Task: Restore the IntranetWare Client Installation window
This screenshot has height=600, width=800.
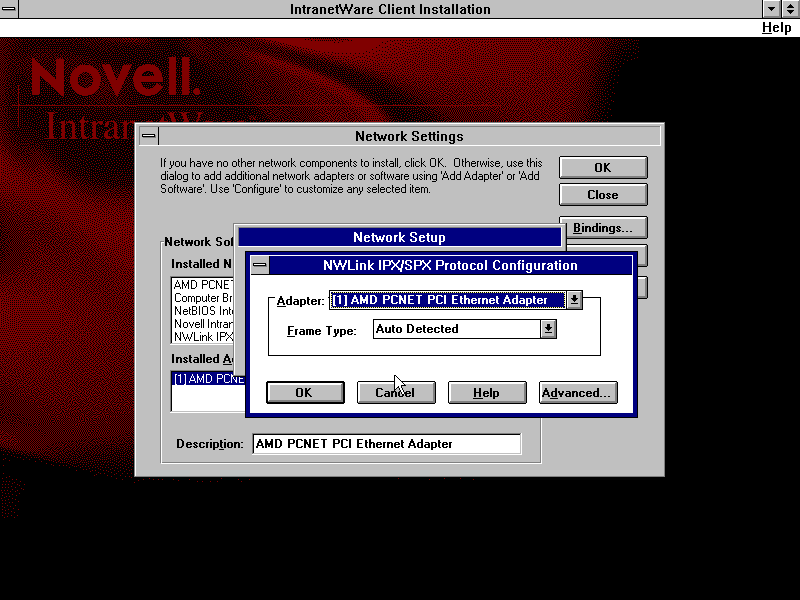Action: [x=790, y=9]
